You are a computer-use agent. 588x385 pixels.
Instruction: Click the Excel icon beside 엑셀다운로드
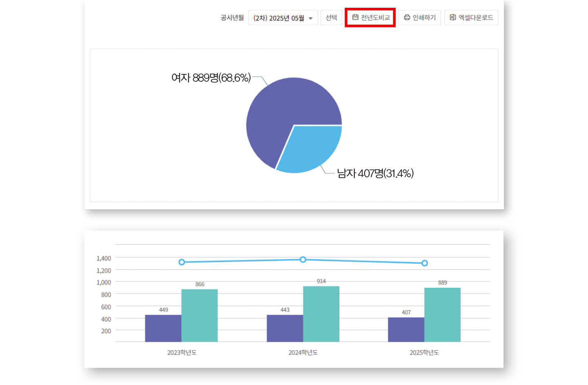coord(452,18)
